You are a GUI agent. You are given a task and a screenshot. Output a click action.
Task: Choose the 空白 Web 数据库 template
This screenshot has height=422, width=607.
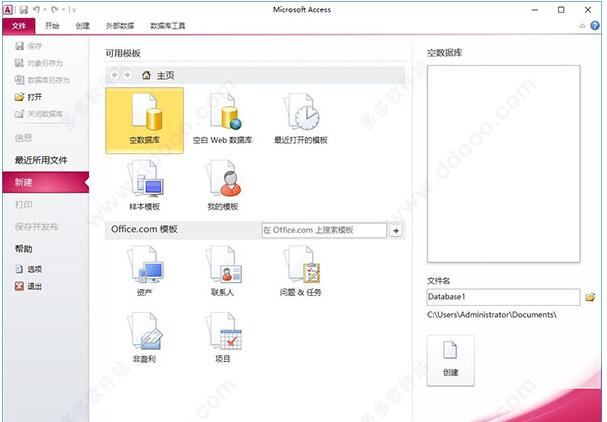[223, 120]
